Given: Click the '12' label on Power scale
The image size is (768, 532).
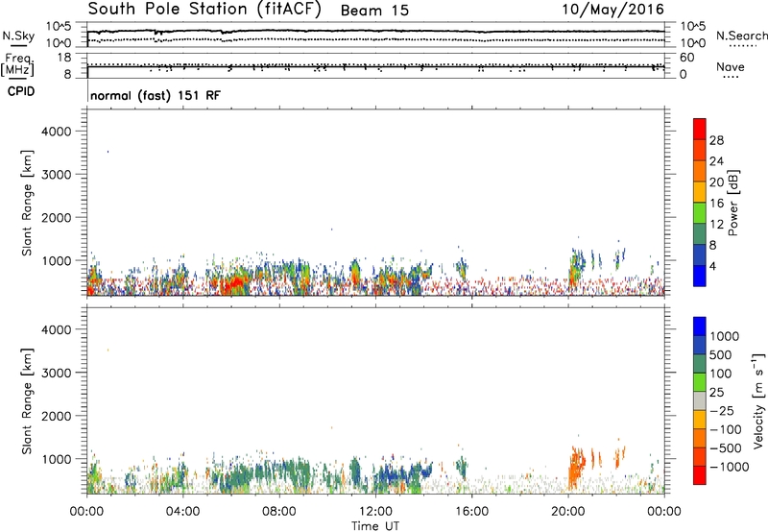Looking at the screenshot, I should (x=716, y=225).
